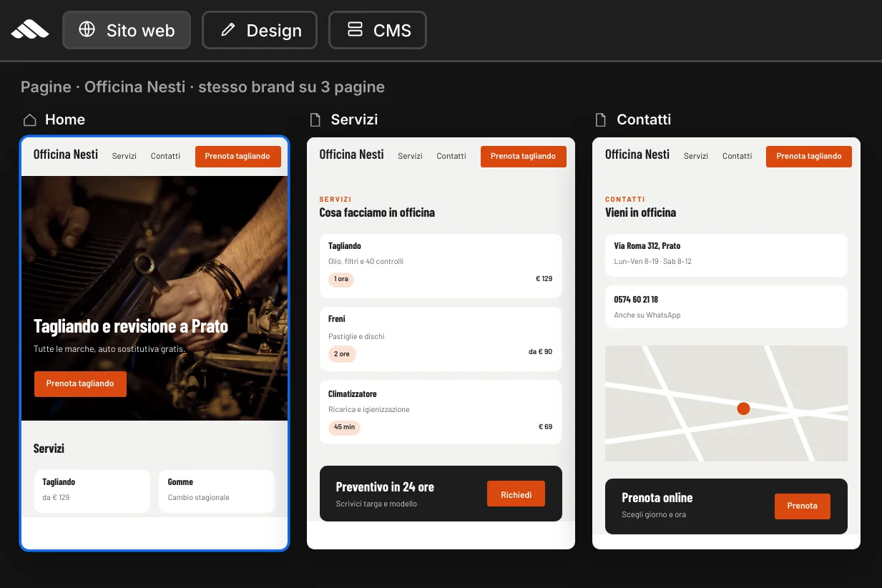882x588 pixels.
Task: Click the document icon beside the Contatti page label
Action: 601,119
